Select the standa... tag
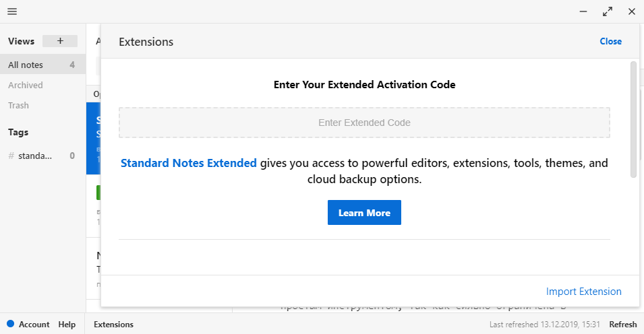The image size is (644, 334). 42,156
